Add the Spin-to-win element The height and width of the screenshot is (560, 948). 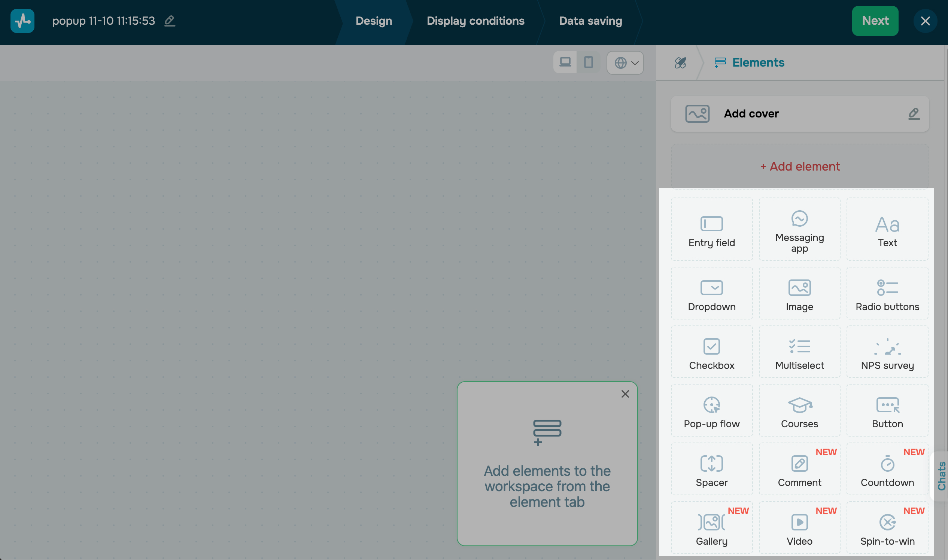point(887,527)
